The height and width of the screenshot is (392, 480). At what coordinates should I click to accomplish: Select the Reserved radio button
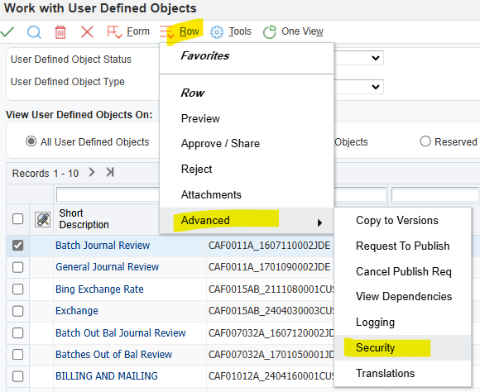[425, 141]
